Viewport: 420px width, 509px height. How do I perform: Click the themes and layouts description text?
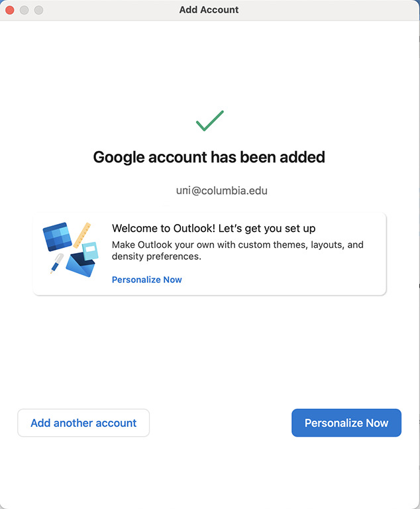237,245
